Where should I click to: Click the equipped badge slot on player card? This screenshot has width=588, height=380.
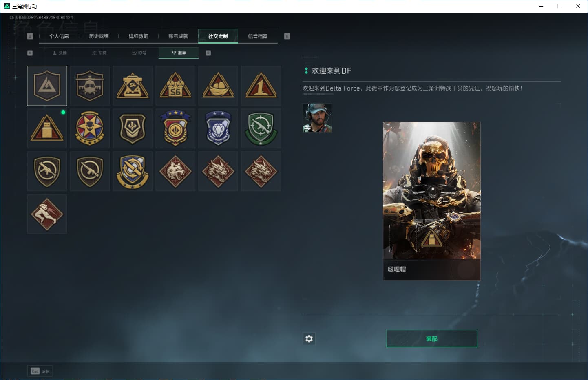pyautogui.click(x=432, y=239)
